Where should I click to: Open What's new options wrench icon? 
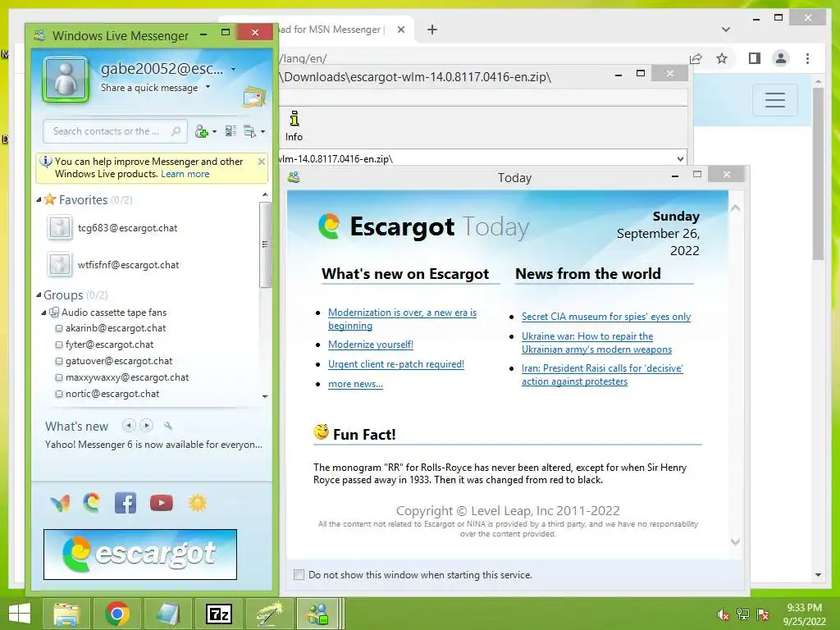click(x=168, y=426)
